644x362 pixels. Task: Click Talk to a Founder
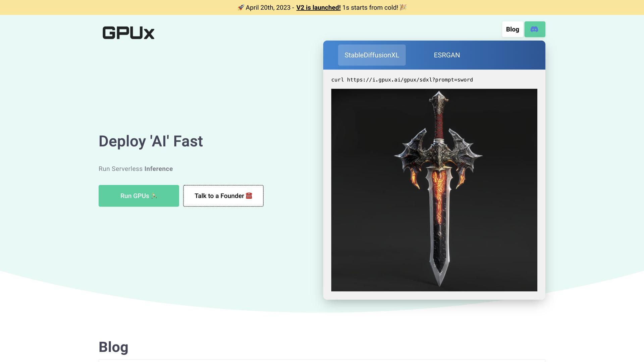point(223,196)
